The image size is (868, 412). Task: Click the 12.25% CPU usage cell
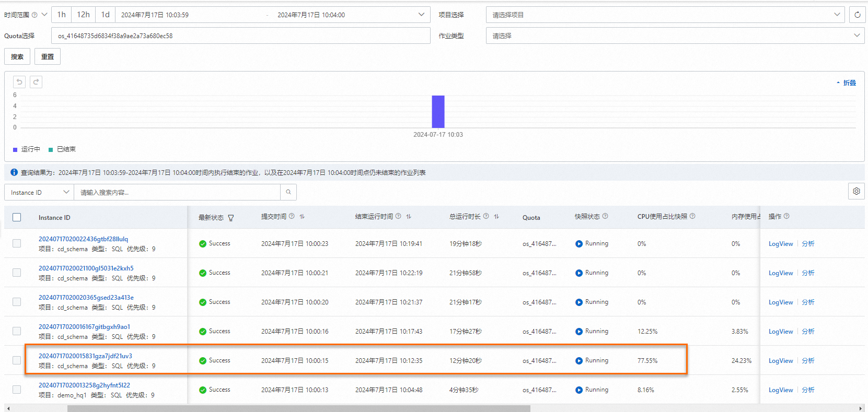click(647, 332)
